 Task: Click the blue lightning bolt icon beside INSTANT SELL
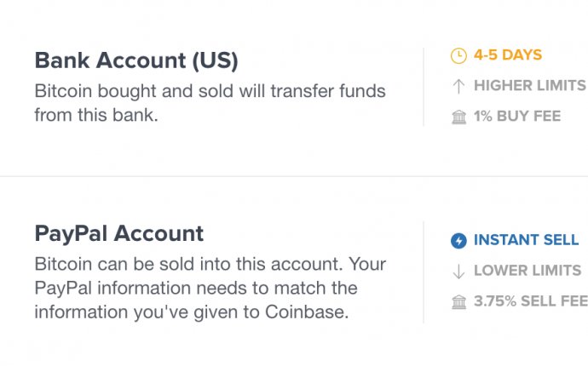(x=458, y=241)
